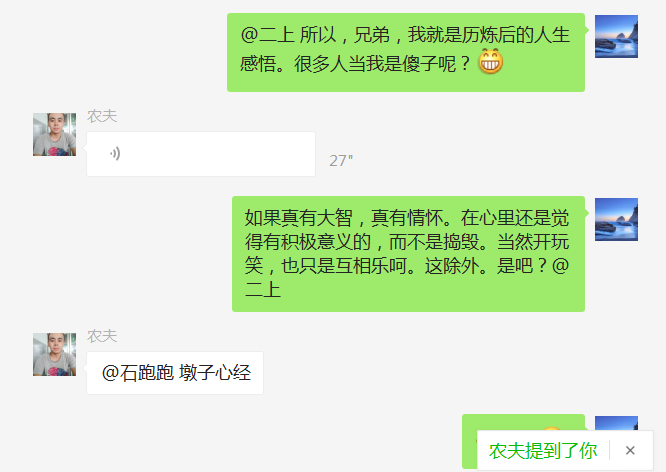Jump to mention via '农夫提到了你' banner
The width and height of the screenshot is (666, 472).
[x=543, y=450]
